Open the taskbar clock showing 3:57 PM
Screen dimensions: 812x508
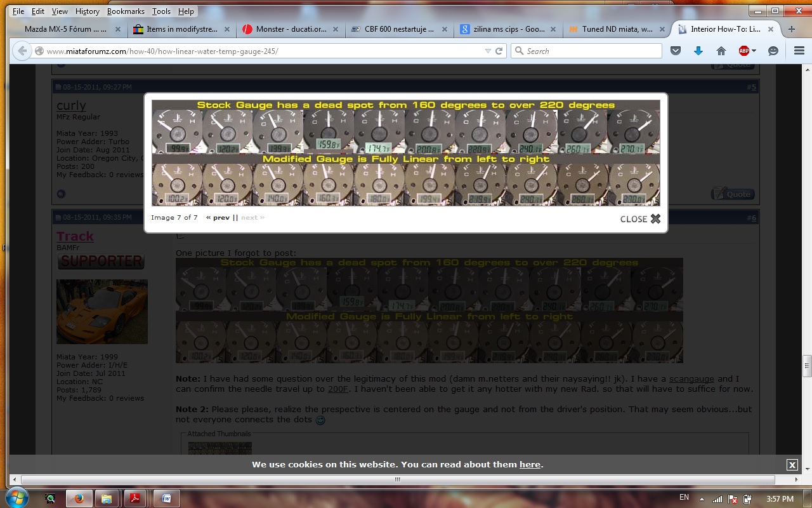[x=780, y=499]
